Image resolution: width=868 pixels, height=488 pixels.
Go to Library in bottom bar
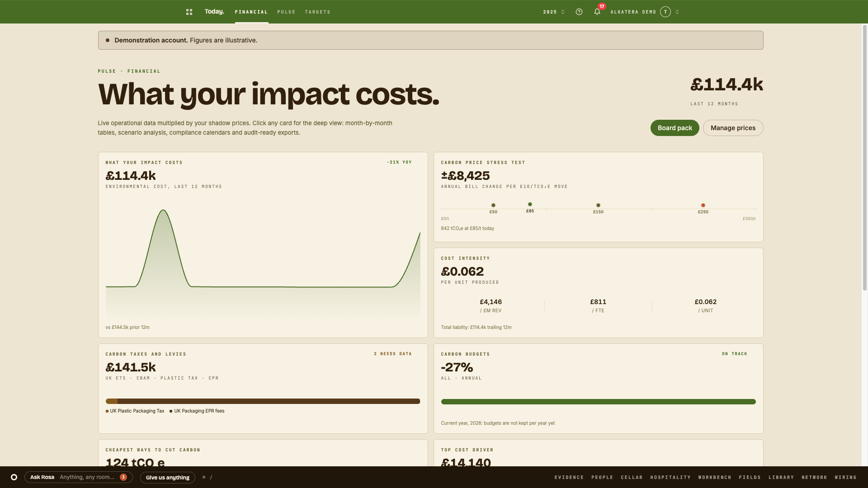coord(781,478)
